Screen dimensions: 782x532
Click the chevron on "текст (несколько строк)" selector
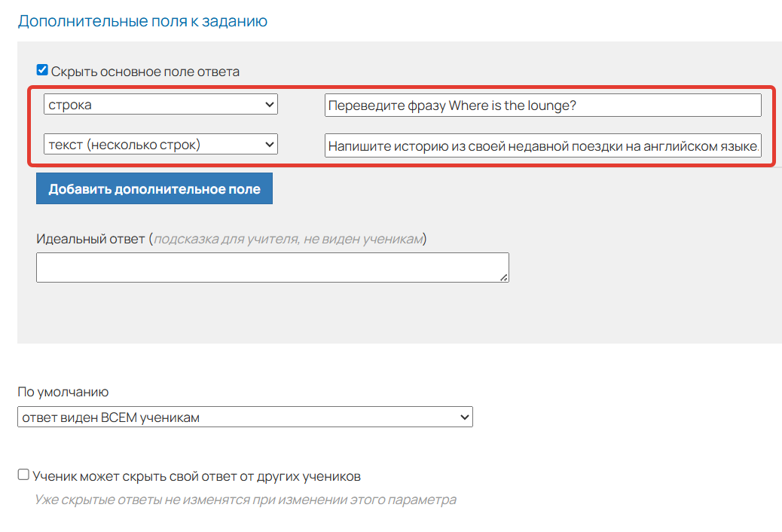click(270, 144)
